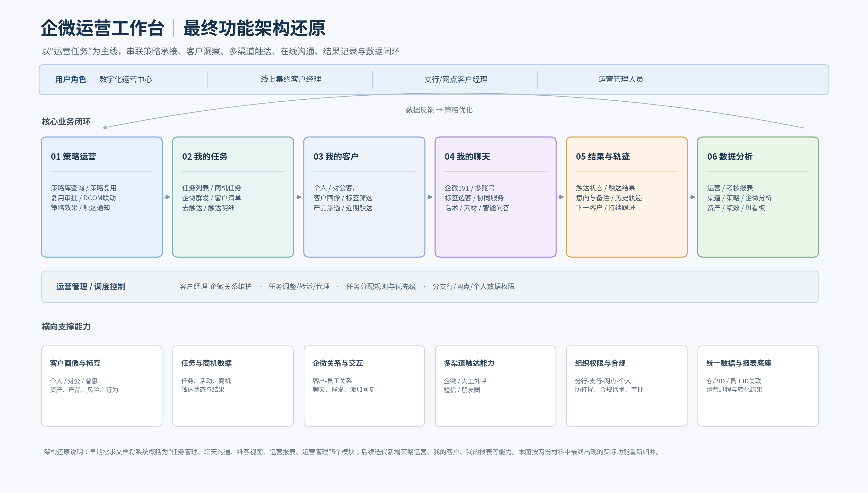This screenshot has height=493, width=868.
Task: Click the 运营管理人员 role label
Action: point(621,79)
